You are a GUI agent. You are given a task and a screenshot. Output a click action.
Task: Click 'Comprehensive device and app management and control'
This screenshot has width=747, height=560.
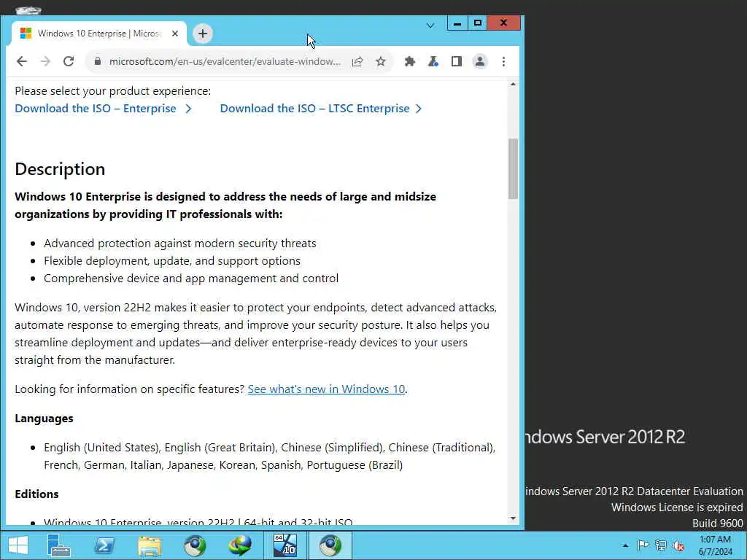click(191, 278)
